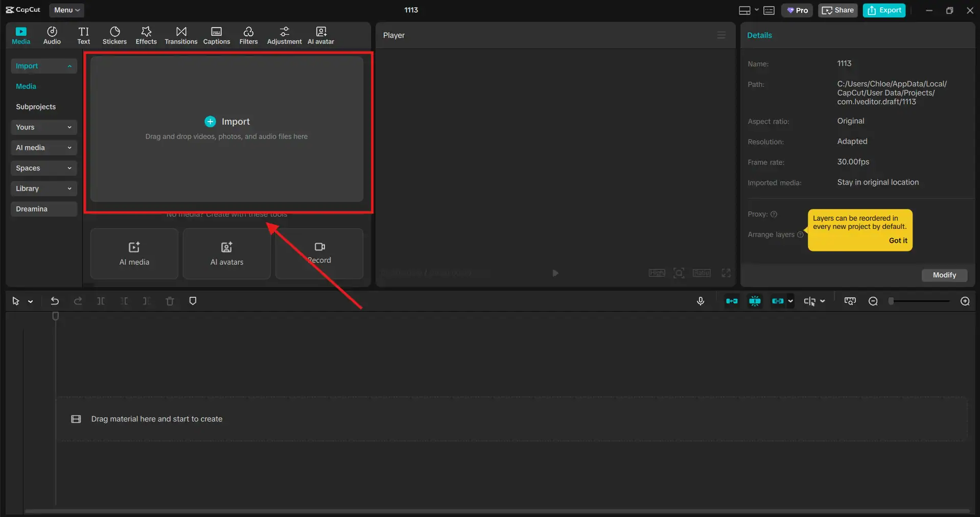The image size is (980, 517).
Task: Select the Undo icon above the timeline
Action: (55, 301)
